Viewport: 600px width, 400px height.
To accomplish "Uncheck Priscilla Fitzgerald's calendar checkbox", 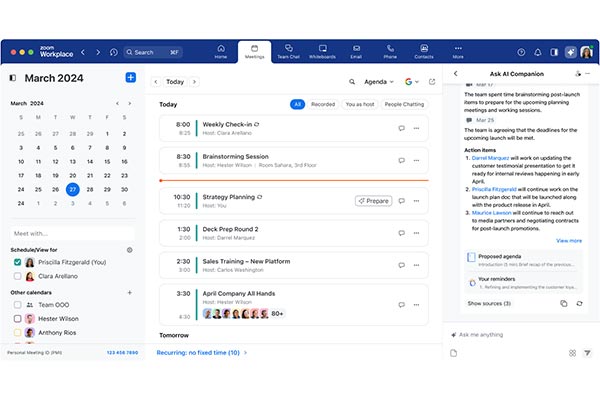I will [17, 262].
